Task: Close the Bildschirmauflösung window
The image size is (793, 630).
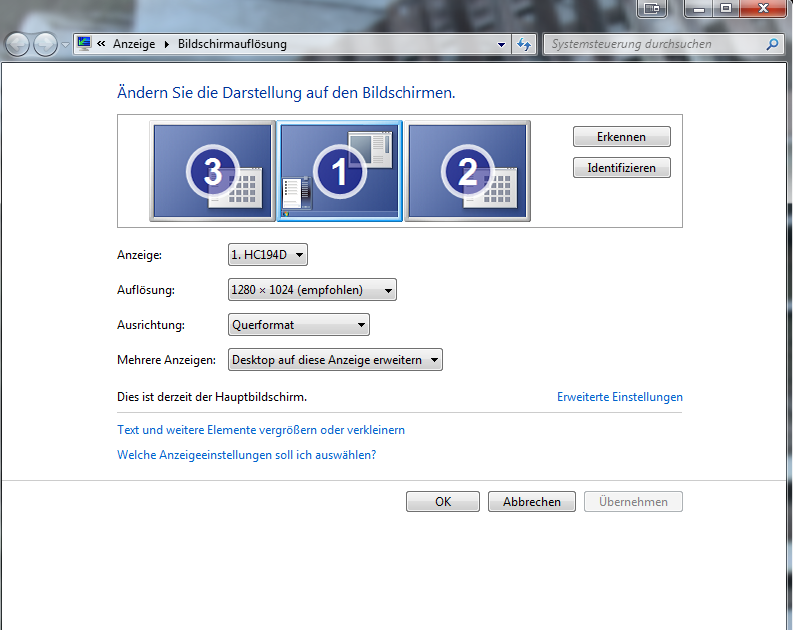Action: [763, 8]
